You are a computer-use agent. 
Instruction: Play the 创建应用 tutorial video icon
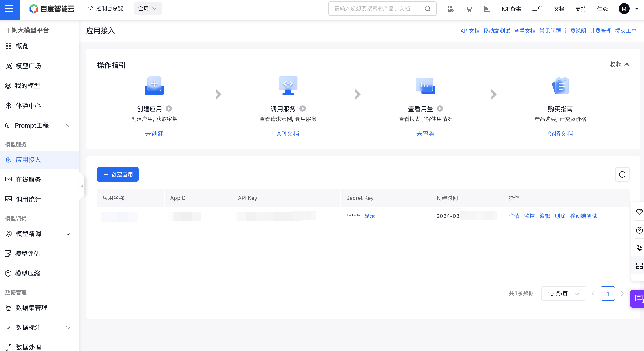(169, 109)
